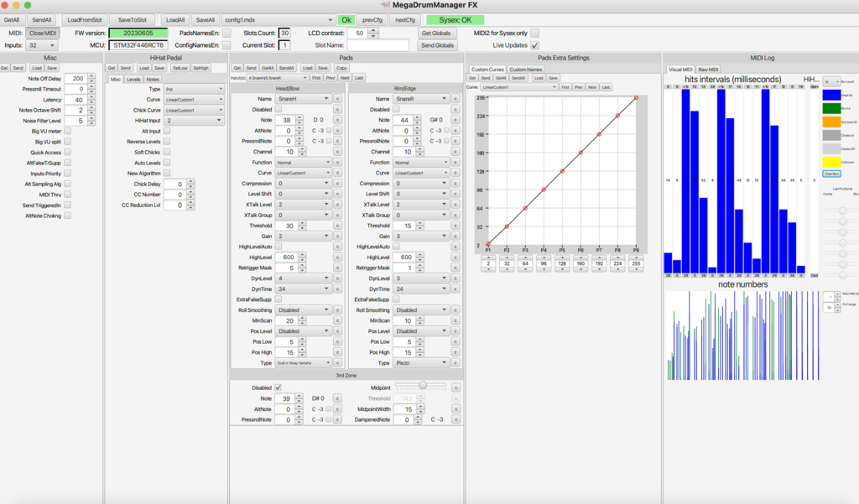Screen dimensions: 859x504
Task: Enable the Big VU meter checkbox
Action: point(67,131)
